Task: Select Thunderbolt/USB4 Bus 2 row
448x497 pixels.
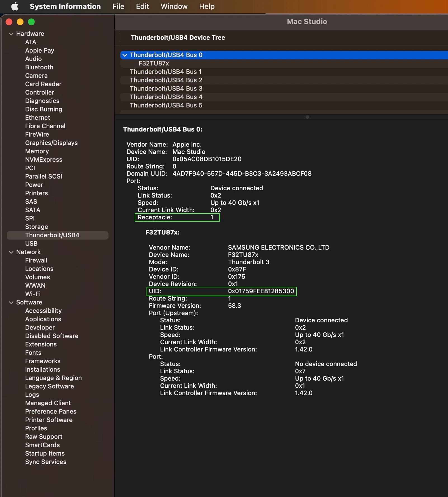Action: tap(166, 80)
